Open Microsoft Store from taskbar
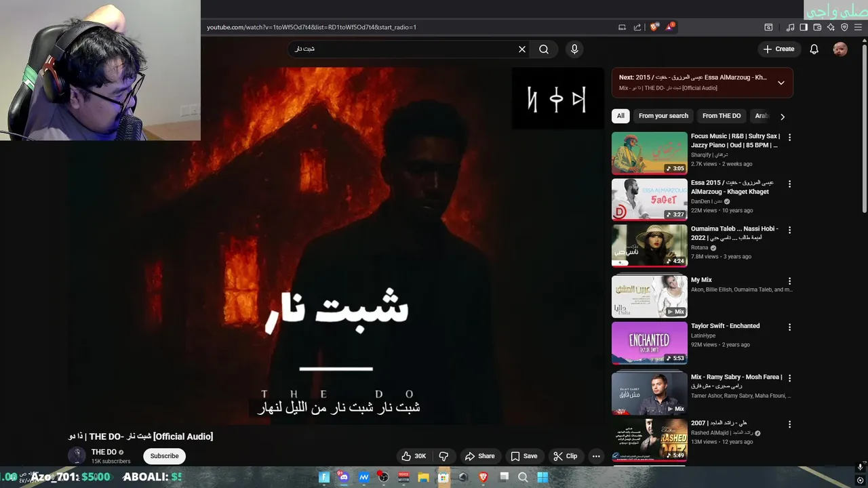The height and width of the screenshot is (488, 868). pos(443,477)
